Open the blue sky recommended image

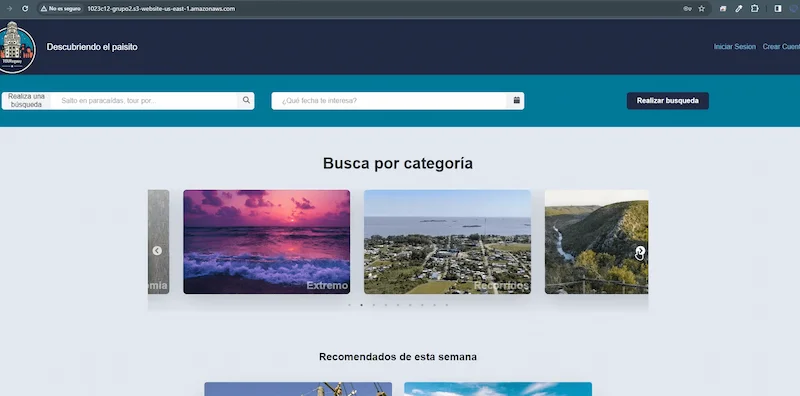(x=498, y=389)
